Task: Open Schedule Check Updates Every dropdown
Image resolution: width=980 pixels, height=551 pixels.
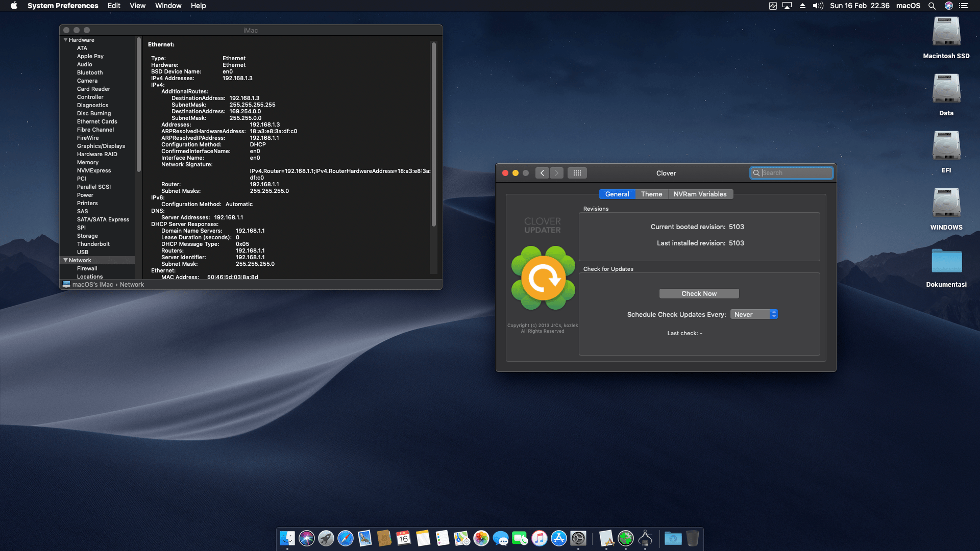Action: click(x=754, y=314)
